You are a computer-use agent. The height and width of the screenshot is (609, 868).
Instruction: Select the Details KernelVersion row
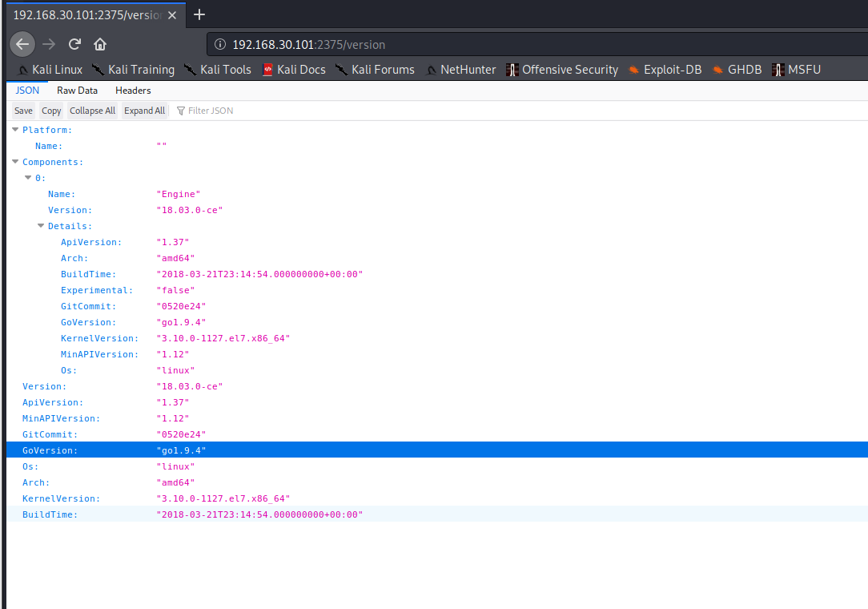click(437, 339)
